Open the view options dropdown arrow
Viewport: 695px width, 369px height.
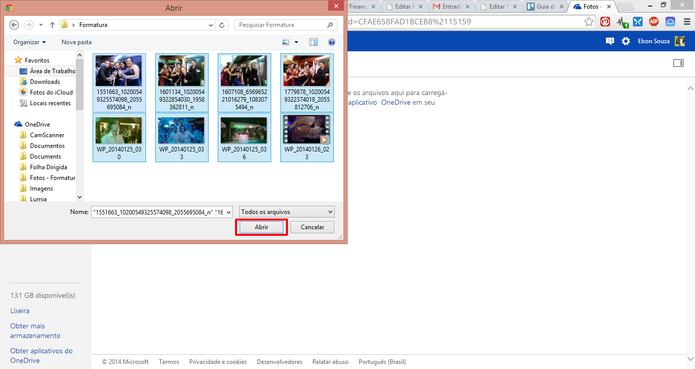[x=296, y=42]
